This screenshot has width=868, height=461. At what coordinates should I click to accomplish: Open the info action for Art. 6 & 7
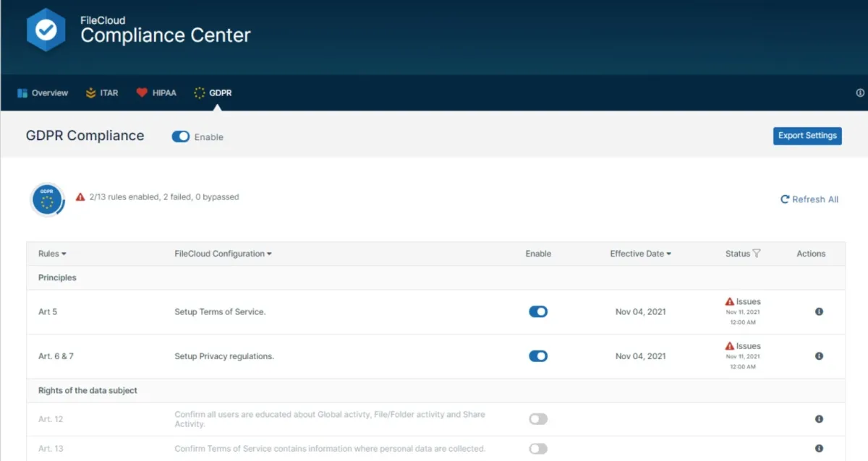point(819,356)
